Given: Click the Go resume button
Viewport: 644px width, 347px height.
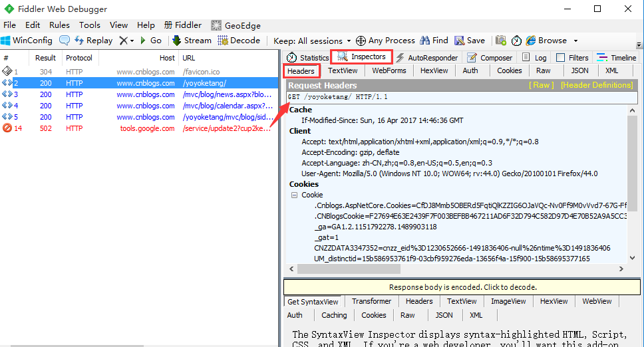Looking at the screenshot, I should 151,40.
